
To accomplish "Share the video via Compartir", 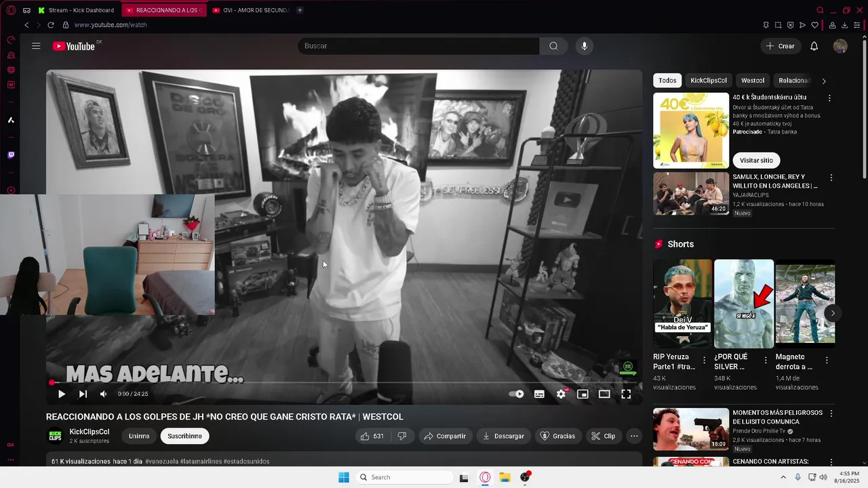I will (x=445, y=436).
